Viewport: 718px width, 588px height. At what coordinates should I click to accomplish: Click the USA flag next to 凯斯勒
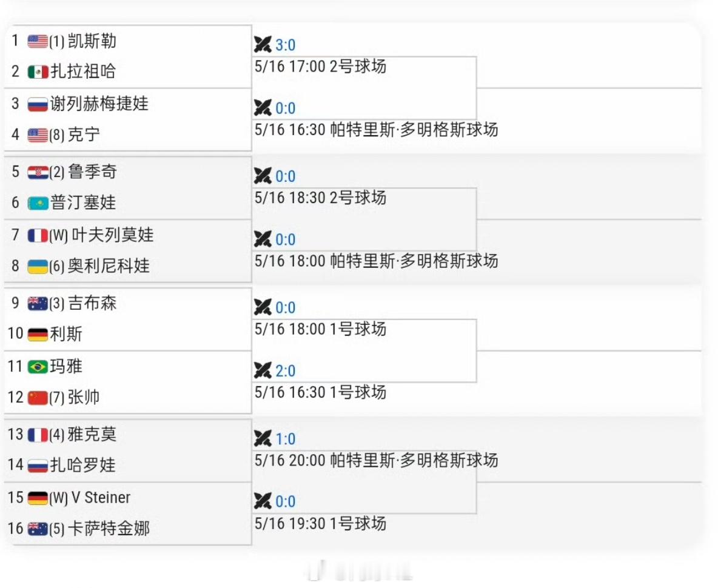(38, 41)
